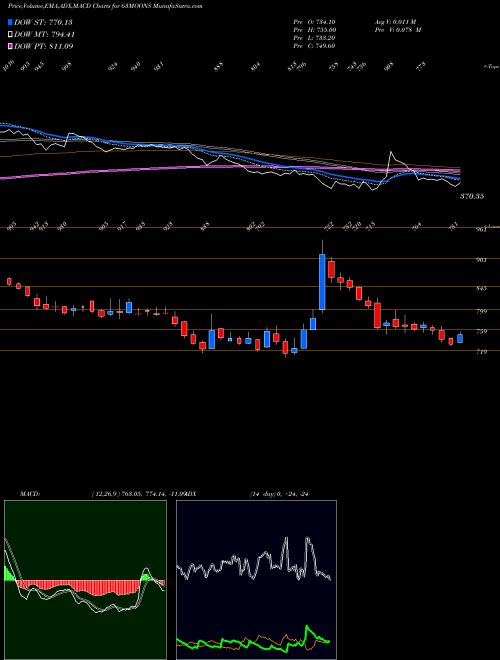Click the 901 price axis label
The image size is (500, 660).
[x=482, y=260]
